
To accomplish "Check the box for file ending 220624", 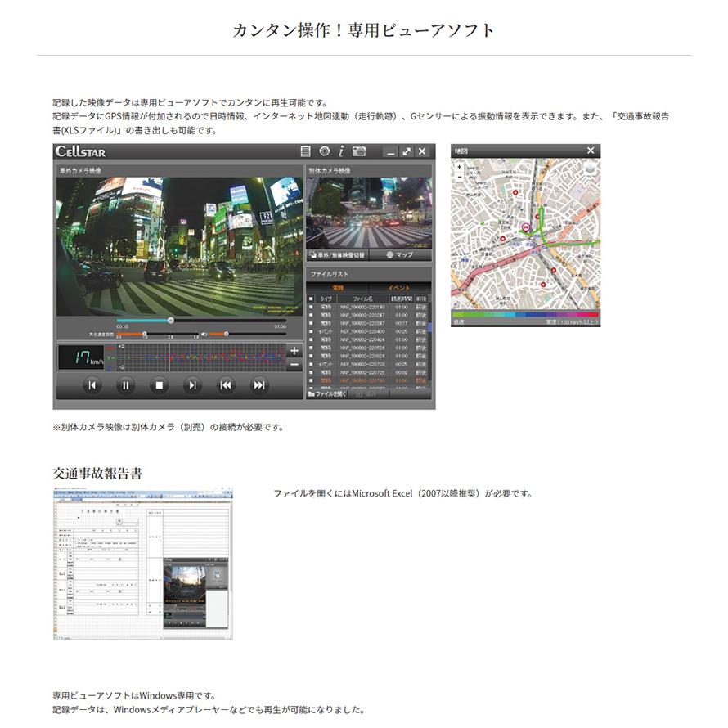I will click(x=311, y=356).
